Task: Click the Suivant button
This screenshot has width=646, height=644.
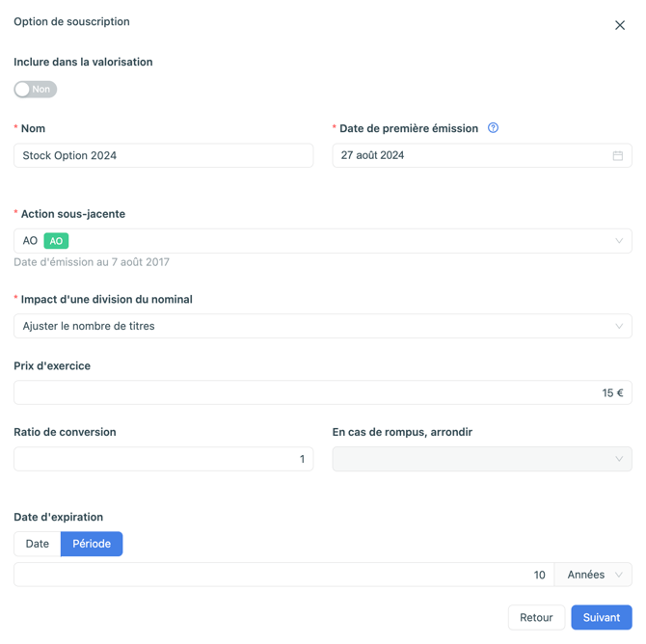Action: 601,617
